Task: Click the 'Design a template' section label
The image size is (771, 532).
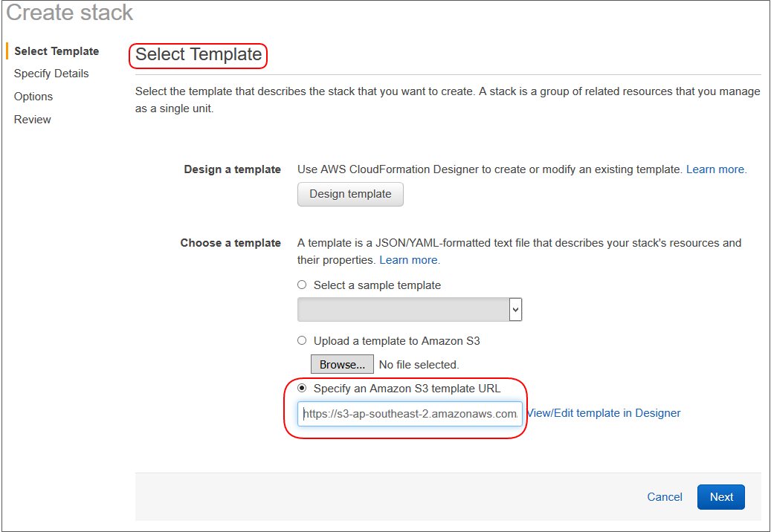Action: (x=232, y=169)
